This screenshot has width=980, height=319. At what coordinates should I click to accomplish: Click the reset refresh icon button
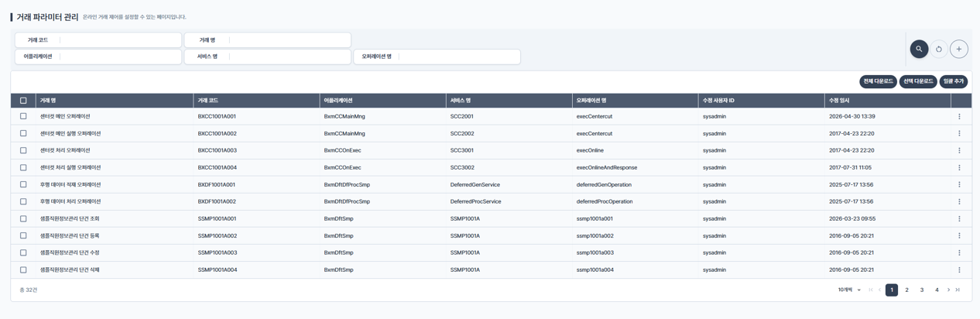[939, 49]
